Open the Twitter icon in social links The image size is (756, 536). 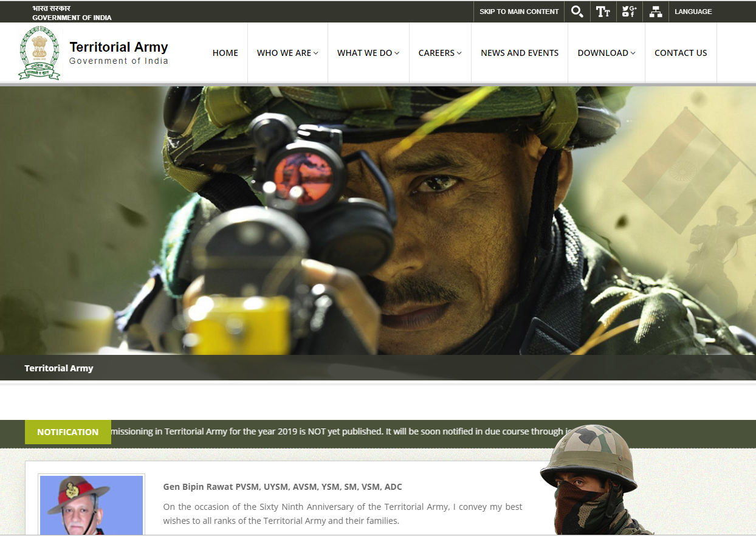pos(625,8)
